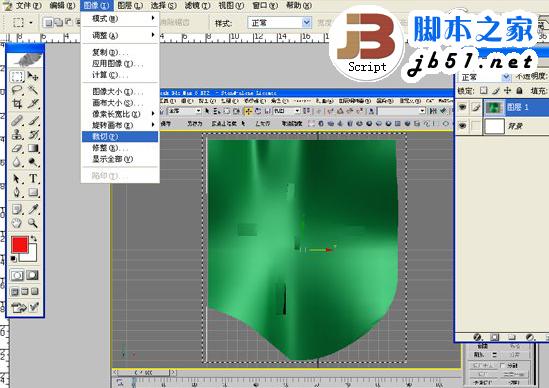Select the Eraser tool
549x388 pixels.
click(x=17, y=148)
